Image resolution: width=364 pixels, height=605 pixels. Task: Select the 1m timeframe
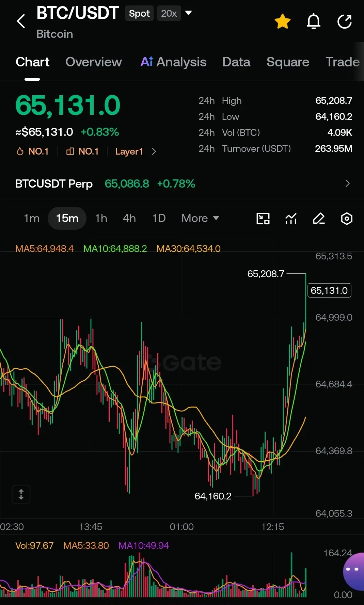click(x=32, y=218)
